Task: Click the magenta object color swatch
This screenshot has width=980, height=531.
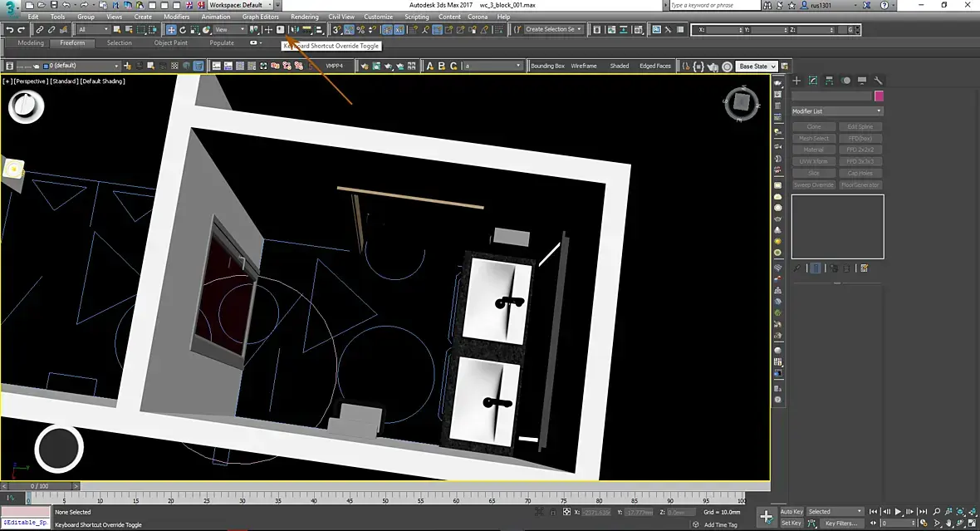Action: (879, 96)
